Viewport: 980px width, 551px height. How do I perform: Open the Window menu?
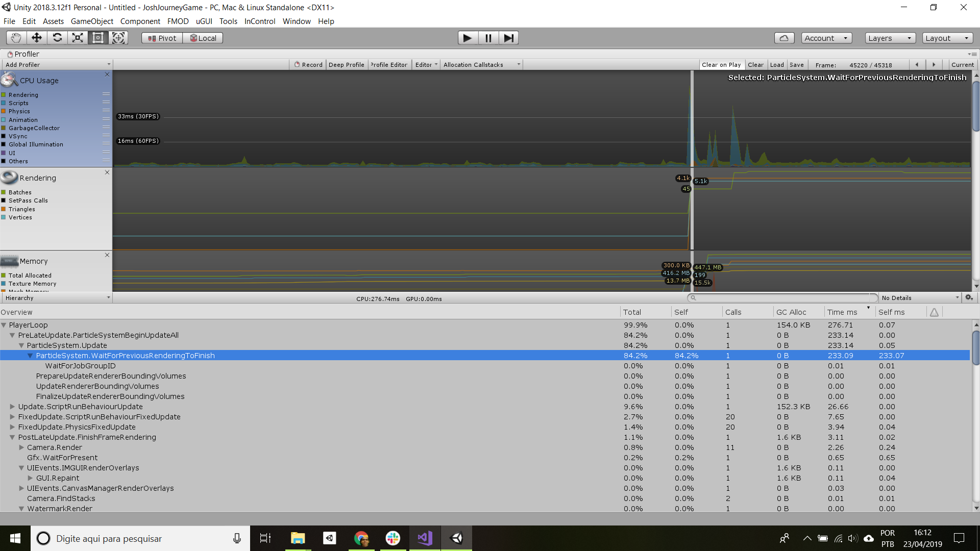pos(297,21)
